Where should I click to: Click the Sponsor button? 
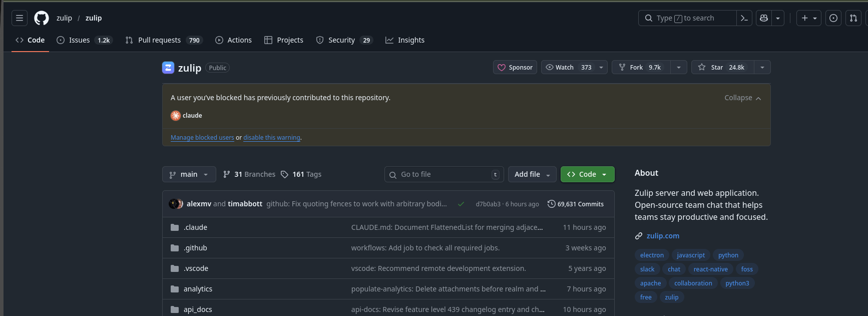[x=515, y=67]
